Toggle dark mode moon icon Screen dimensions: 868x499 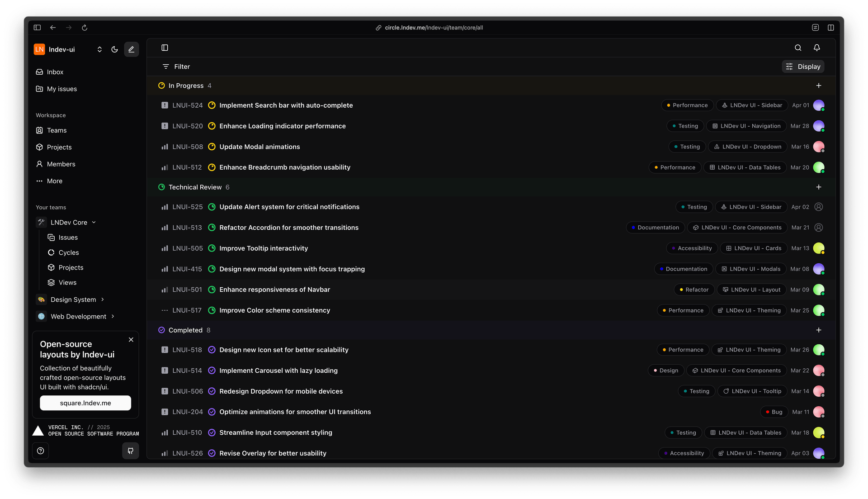[x=114, y=49]
